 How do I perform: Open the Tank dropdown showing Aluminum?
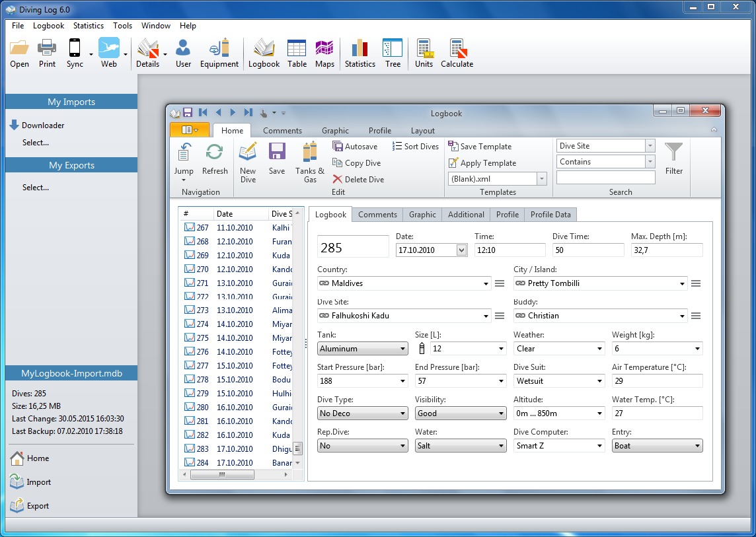tap(402, 349)
